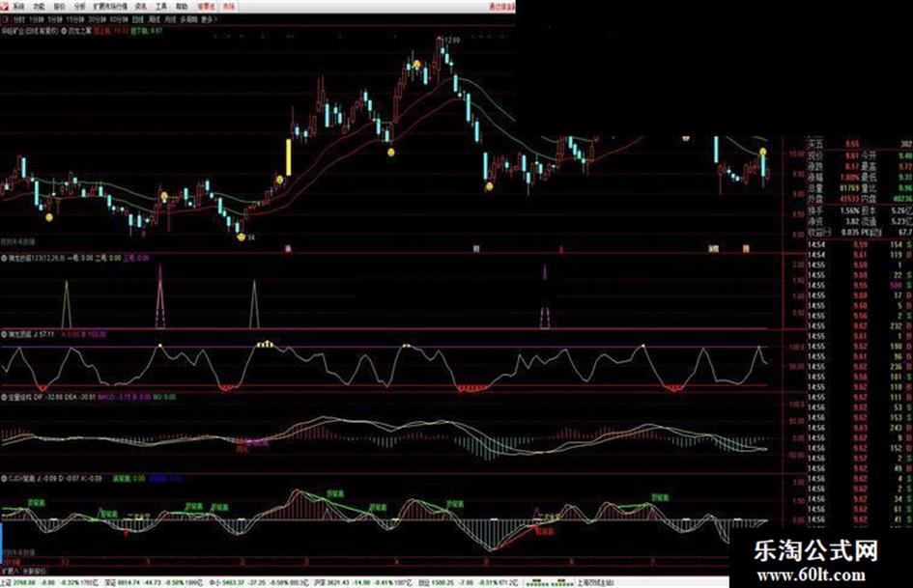Select the 关联报价 tab at bottom

tap(35, 572)
